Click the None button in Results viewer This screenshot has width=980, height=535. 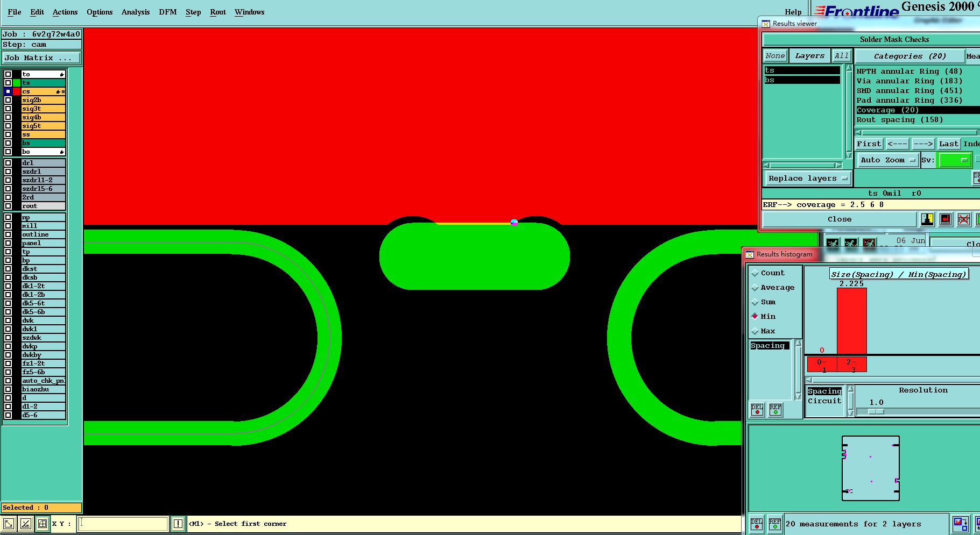coord(775,56)
